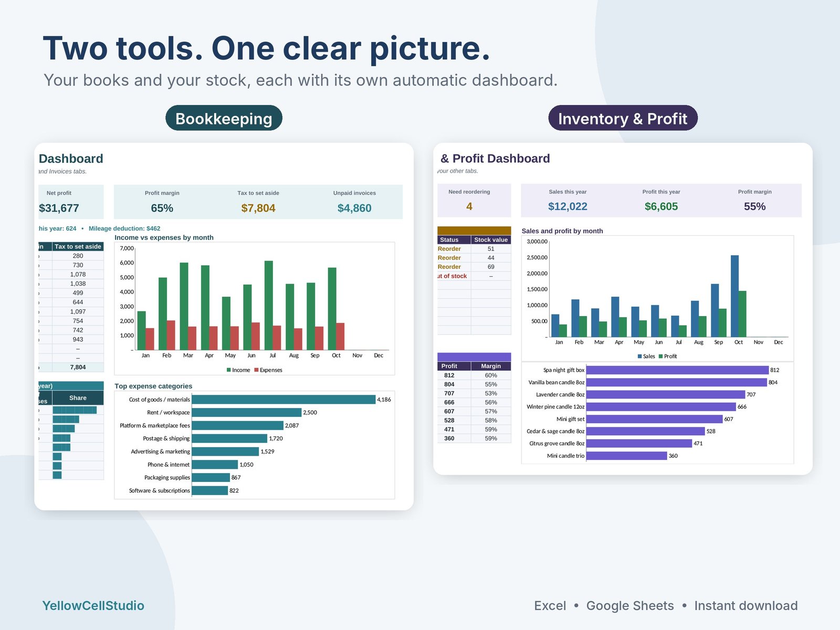Click the Share column header
Viewport: 840px width, 630px height.
point(78,398)
